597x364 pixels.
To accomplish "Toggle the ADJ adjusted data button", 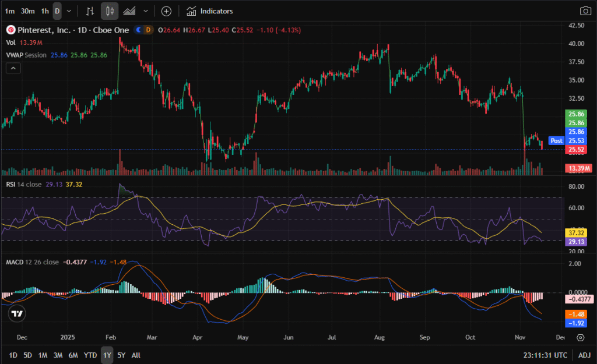I will click(584, 355).
